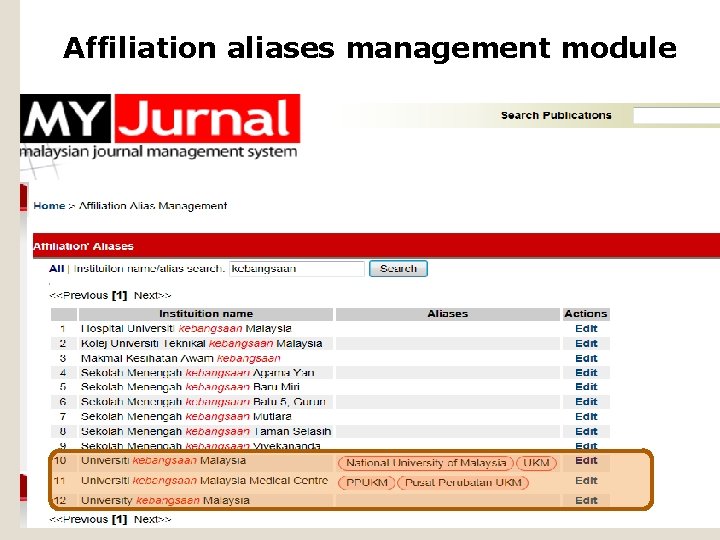The image size is (720, 540).
Task: Edit Sekolah Menengah Kebangsaan Agama Yan
Action: 586,372
